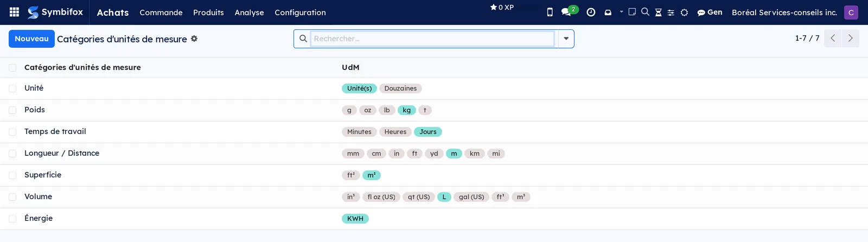The image size is (868, 242).
Task: Open the Analyse menu
Action: click(249, 12)
